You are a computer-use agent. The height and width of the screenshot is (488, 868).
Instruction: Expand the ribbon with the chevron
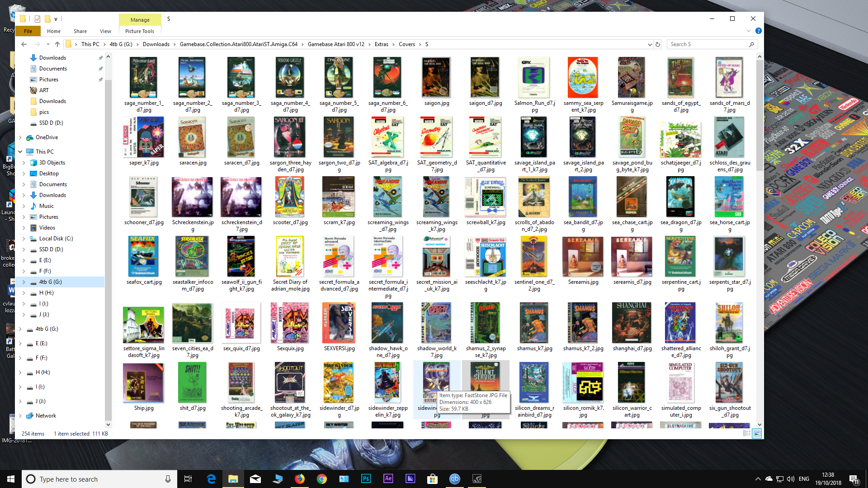749,31
